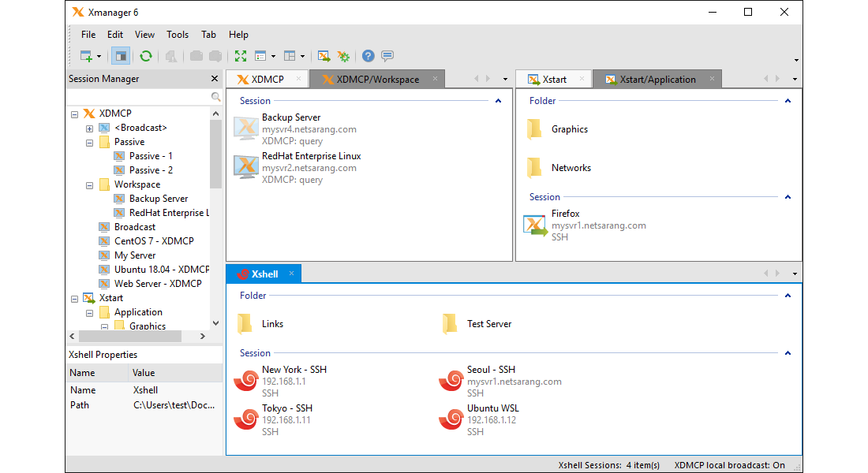
Task: Click the green Refresh icon
Action: (x=146, y=56)
